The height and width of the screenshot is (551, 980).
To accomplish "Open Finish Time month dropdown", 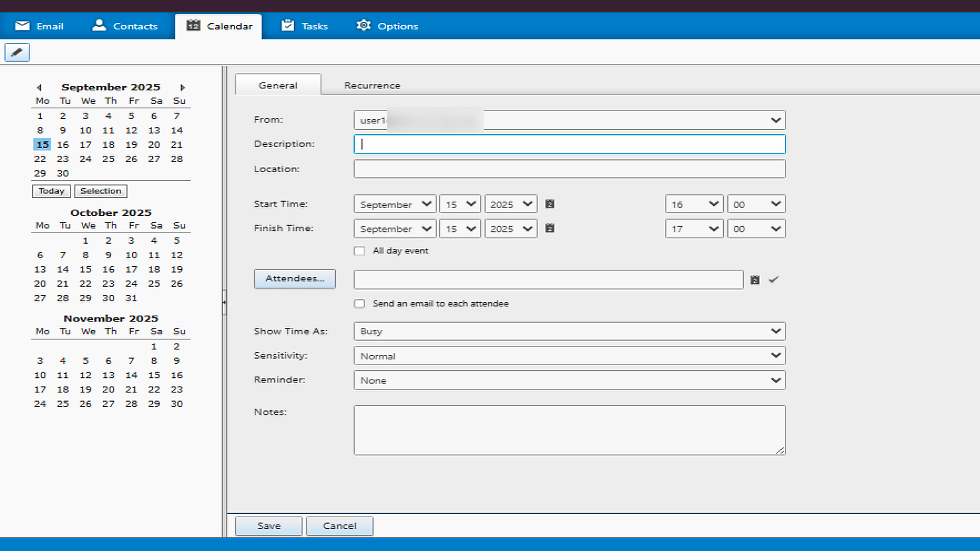I will 395,228.
